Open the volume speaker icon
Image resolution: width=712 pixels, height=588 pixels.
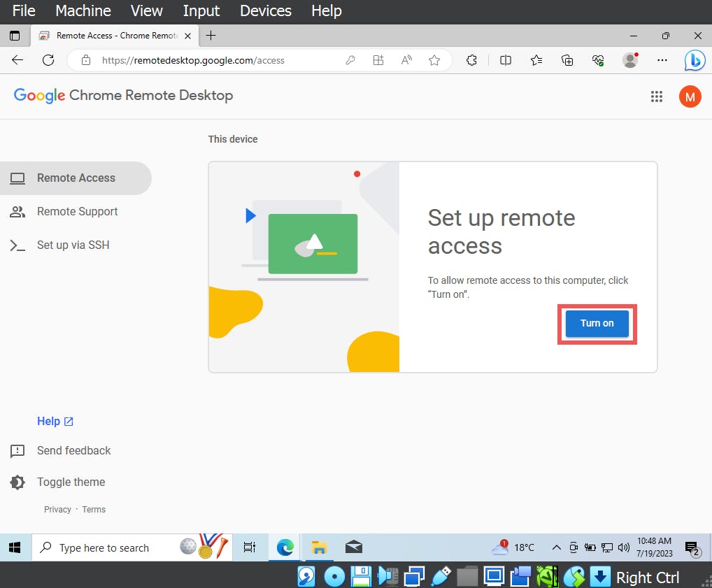[623, 547]
